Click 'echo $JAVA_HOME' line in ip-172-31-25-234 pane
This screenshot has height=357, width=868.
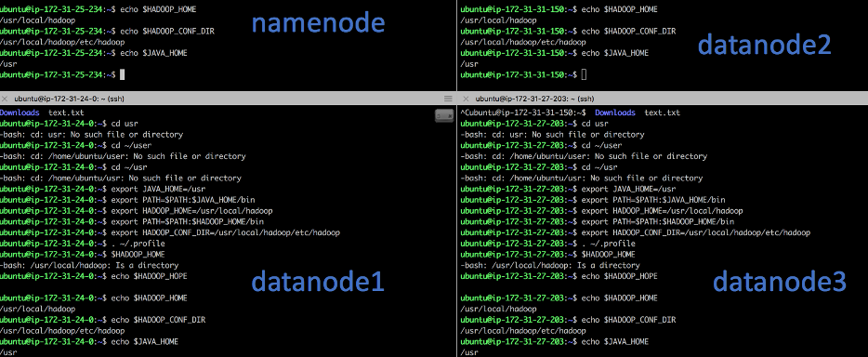pos(153,53)
